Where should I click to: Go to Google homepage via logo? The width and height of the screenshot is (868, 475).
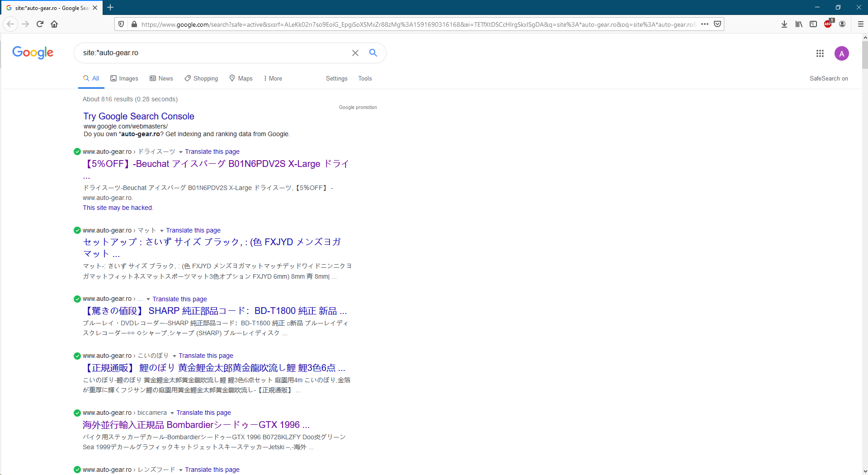[x=33, y=52]
